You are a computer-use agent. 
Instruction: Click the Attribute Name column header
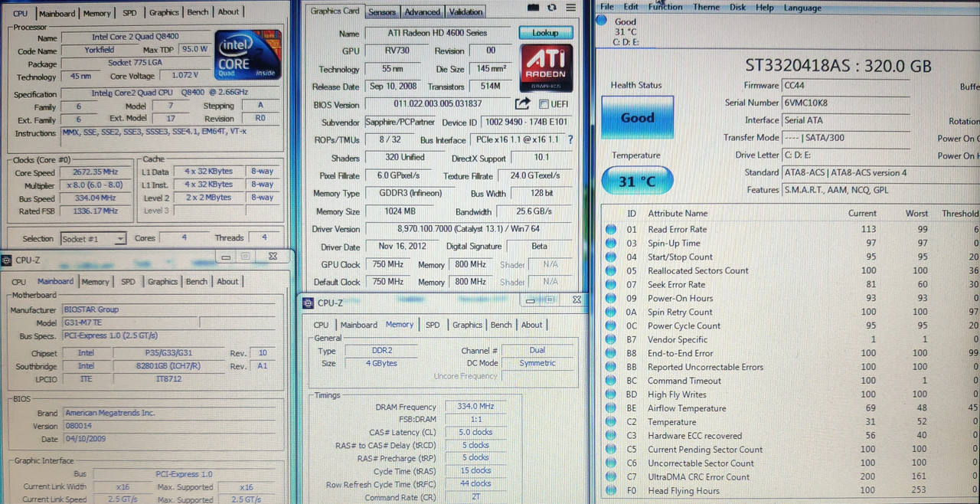(x=678, y=213)
